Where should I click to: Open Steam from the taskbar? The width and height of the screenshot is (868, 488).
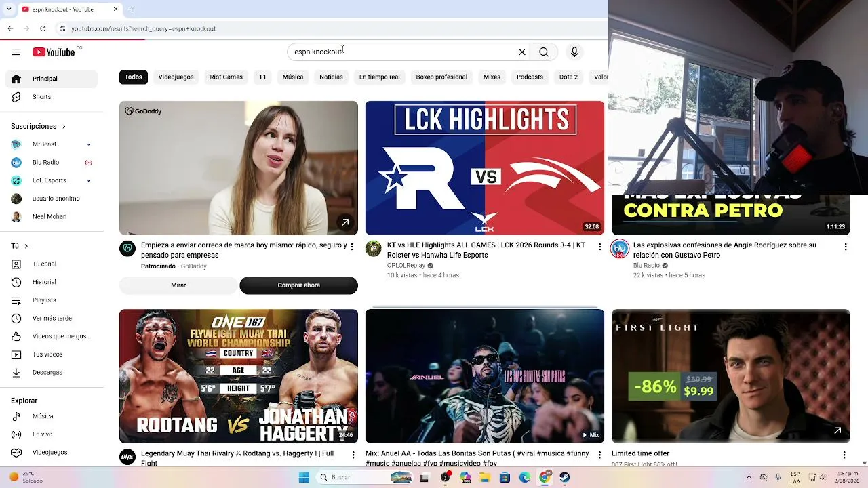click(x=565, y=477)
